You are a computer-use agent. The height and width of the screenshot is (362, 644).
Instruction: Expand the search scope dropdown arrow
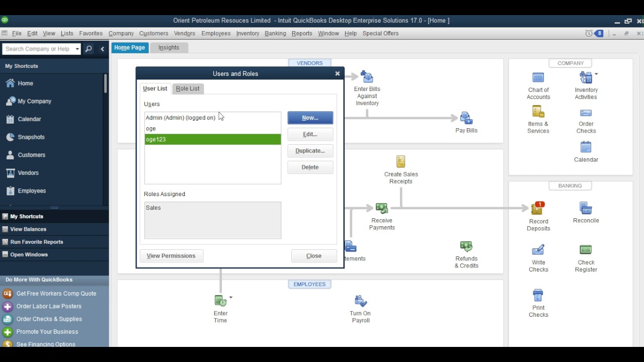point(77,49)
